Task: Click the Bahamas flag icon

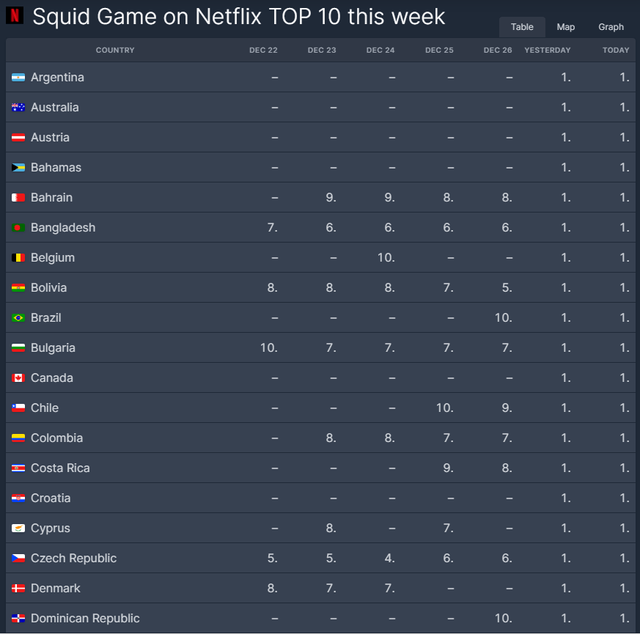Action: pos(18,168)
